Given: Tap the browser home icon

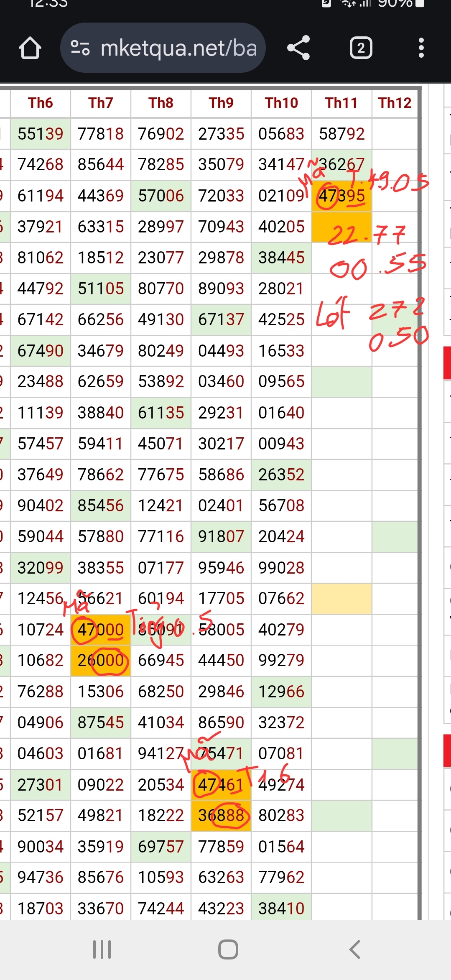Looking at the screenshot, I should coord(30,48).
